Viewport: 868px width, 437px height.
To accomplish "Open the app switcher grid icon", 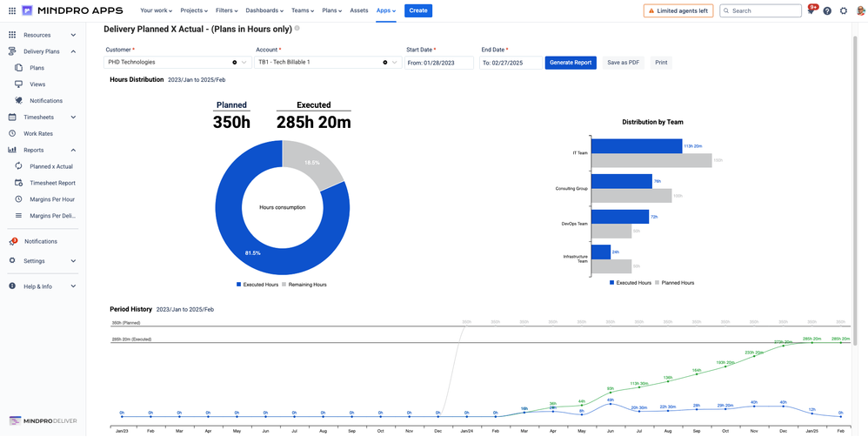I will pyautogui.click(x=12, y=10).
